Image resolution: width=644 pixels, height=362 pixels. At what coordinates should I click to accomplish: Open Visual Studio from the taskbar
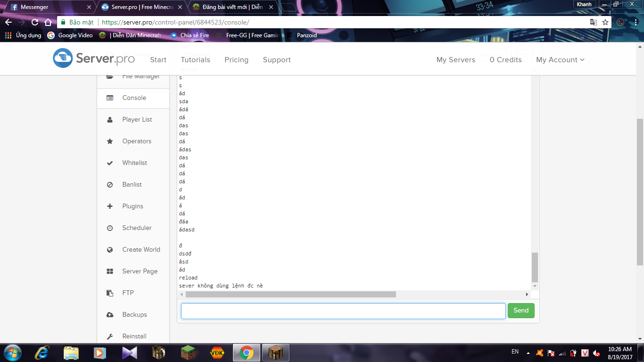129,353
